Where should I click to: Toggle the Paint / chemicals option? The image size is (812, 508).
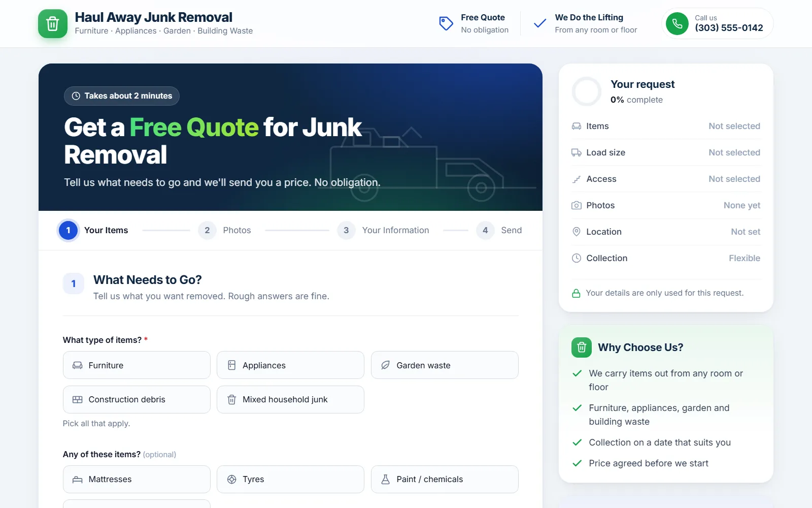445,480
